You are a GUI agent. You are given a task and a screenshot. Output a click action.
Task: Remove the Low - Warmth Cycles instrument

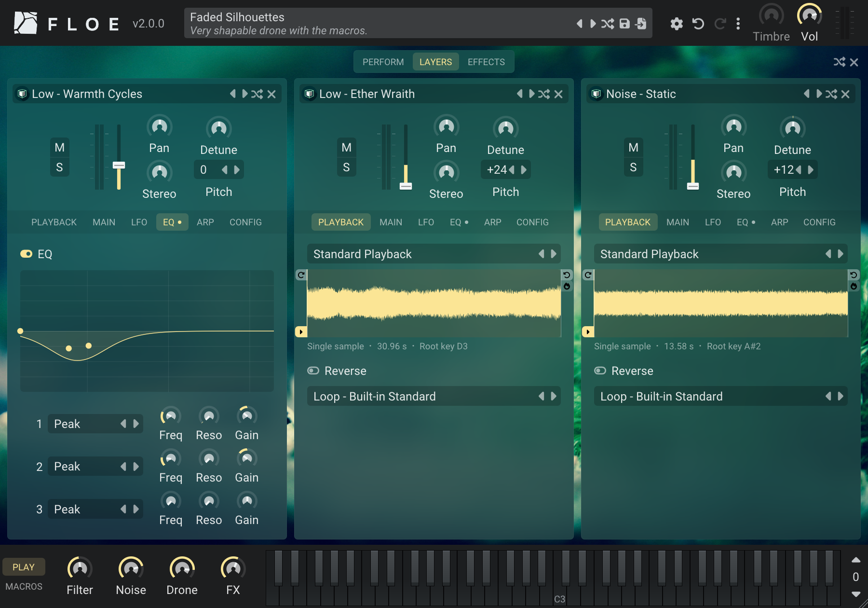[271, 94]
